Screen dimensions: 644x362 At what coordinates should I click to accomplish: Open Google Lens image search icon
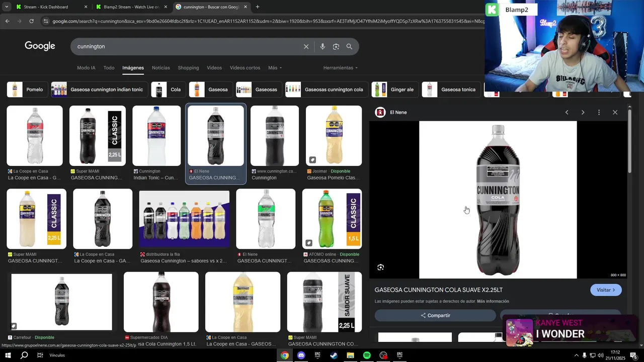tap(336, 46)
